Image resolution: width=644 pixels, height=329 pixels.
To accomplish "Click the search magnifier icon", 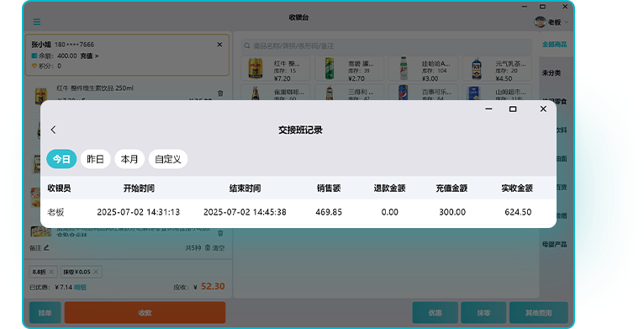I will coord(247,45).
